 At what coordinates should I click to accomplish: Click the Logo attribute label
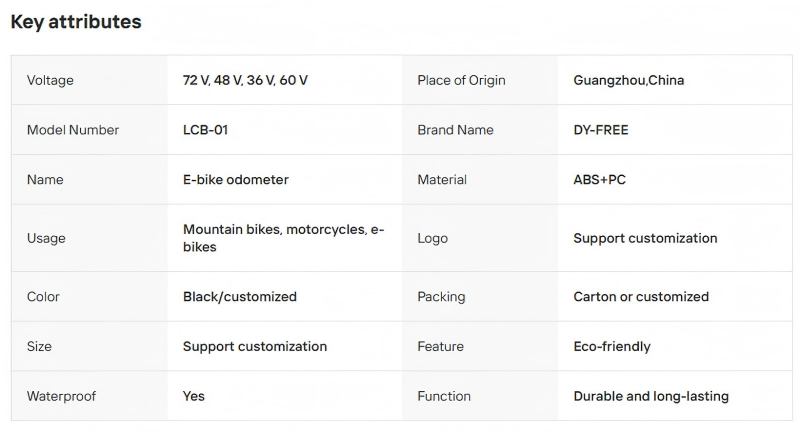[x=432, y=238]
